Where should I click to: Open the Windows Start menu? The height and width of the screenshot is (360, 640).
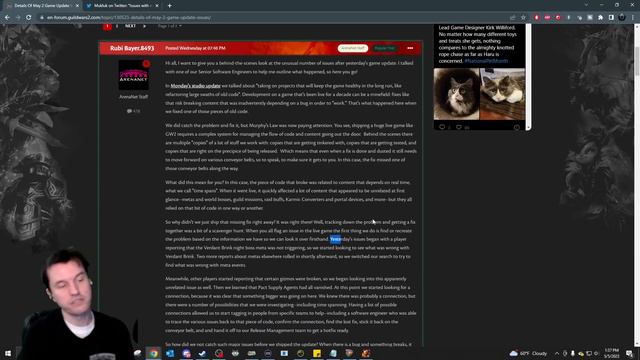click(x=8, y=353)
